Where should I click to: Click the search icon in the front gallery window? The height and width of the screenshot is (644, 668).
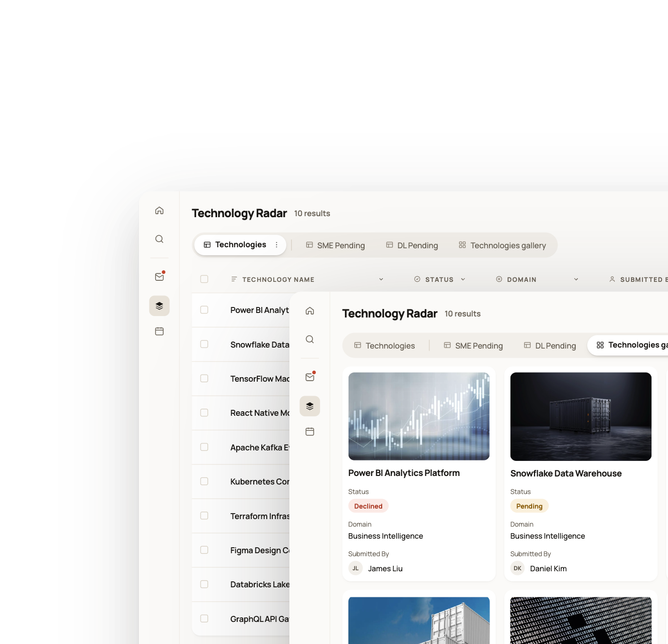click(310, 340)
